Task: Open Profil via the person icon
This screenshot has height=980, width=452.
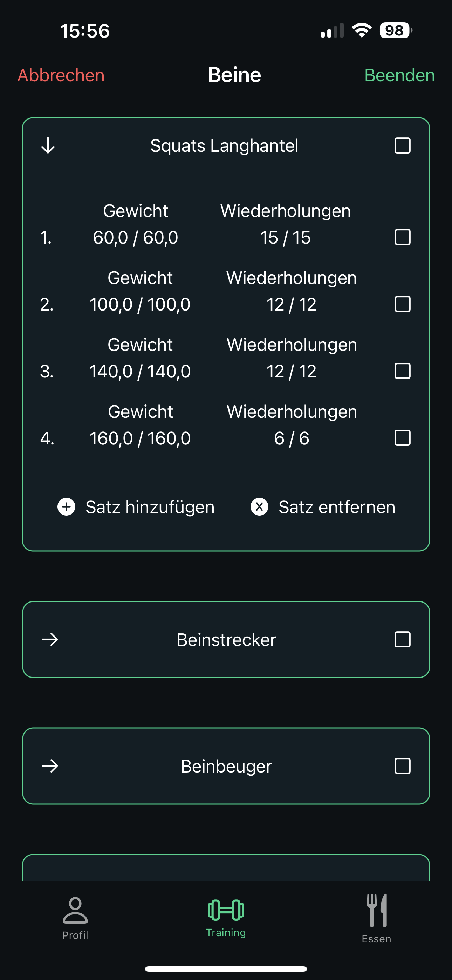Action: click(x=75, y=910)
